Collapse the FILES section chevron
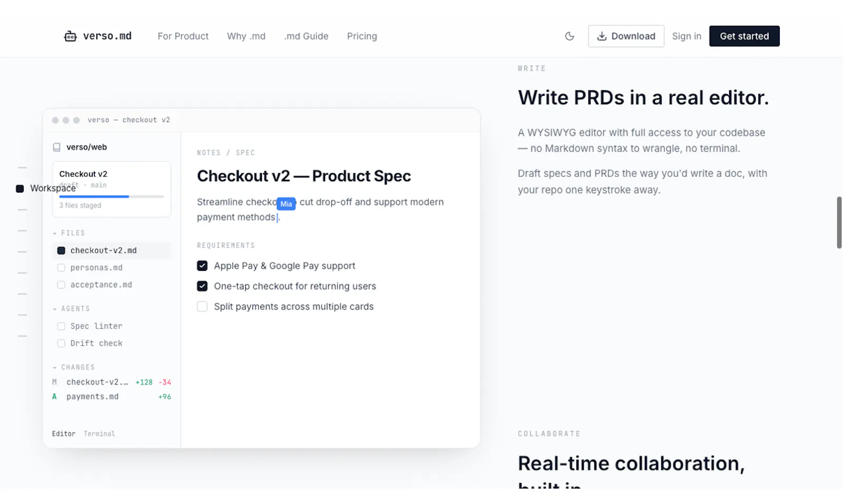This screenshot has height=504, width=843. 55,233
